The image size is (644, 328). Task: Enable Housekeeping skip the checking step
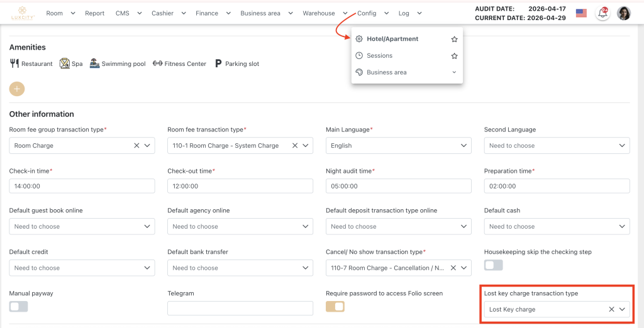[493, 265]
